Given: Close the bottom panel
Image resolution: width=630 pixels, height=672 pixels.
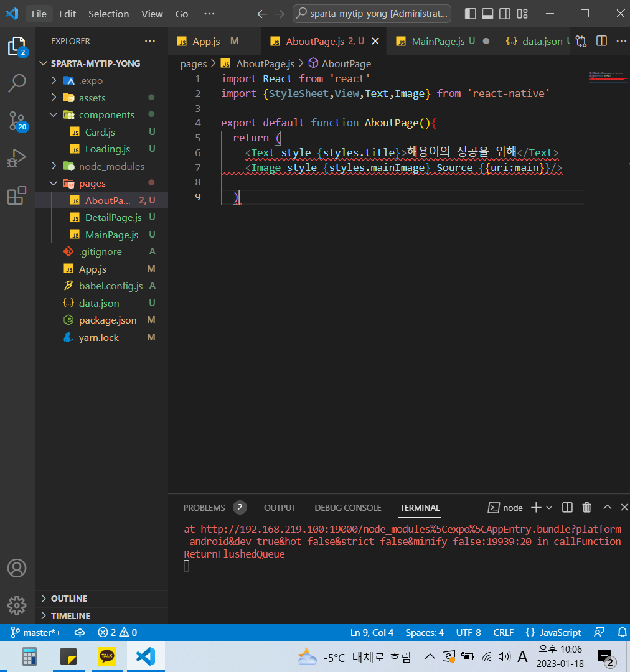Looking at the screenshot, I should (624, 507).
